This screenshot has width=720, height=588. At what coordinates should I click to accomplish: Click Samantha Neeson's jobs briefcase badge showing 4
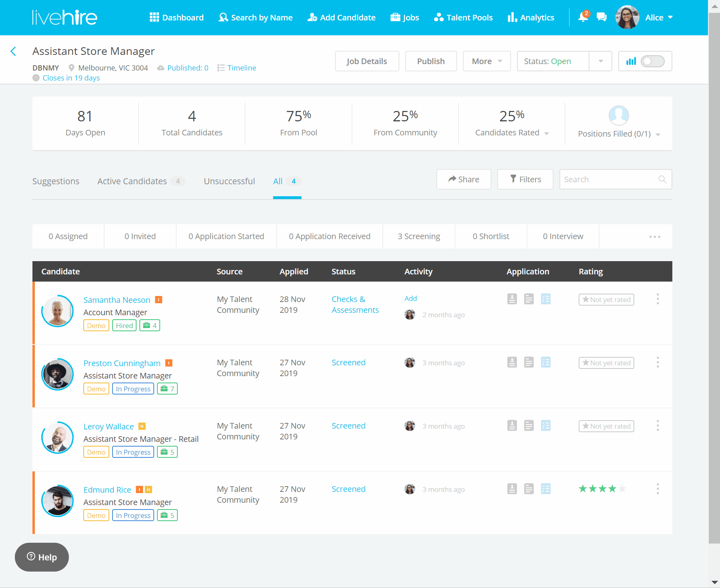tap(150, 325)
